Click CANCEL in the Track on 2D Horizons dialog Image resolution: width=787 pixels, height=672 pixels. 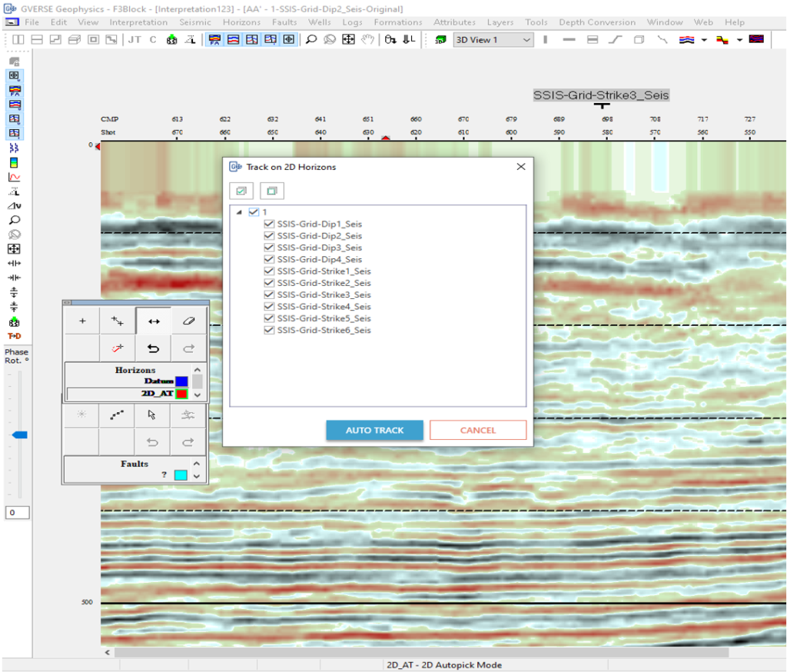[x=477, y=430]
